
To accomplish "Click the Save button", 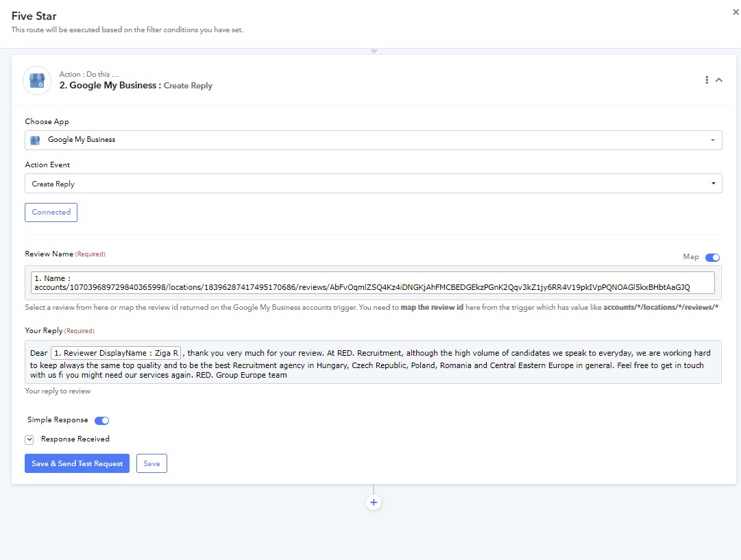I will point(151,463).
